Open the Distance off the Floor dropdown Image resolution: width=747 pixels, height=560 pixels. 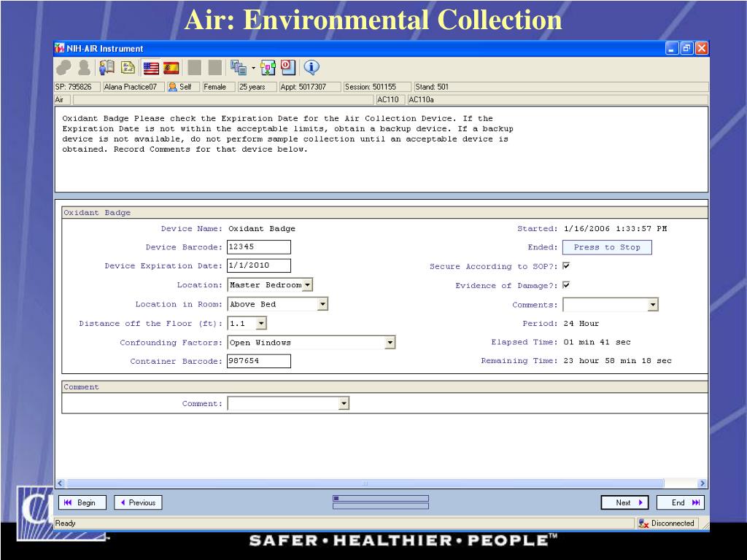[x=261, y=323]
